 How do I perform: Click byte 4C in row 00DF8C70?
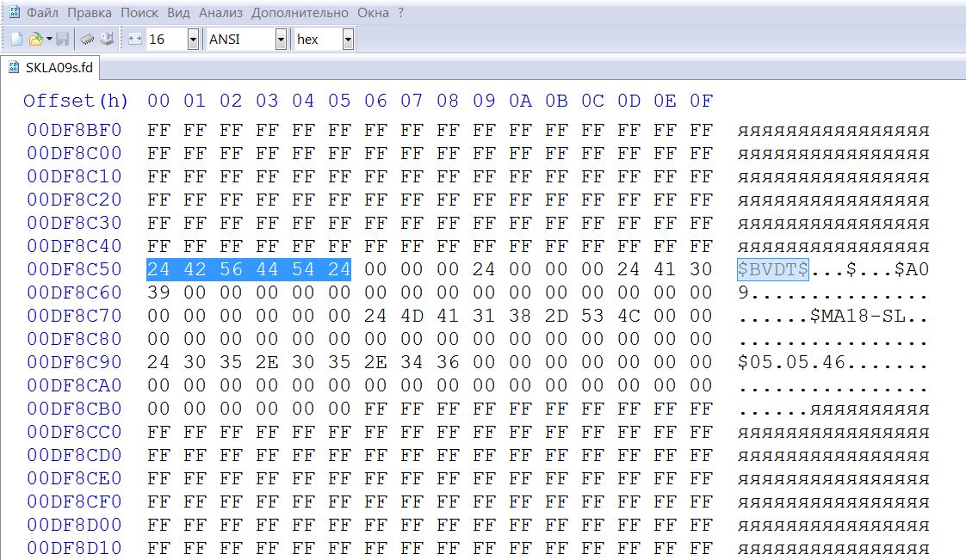[x=629, y=316]
